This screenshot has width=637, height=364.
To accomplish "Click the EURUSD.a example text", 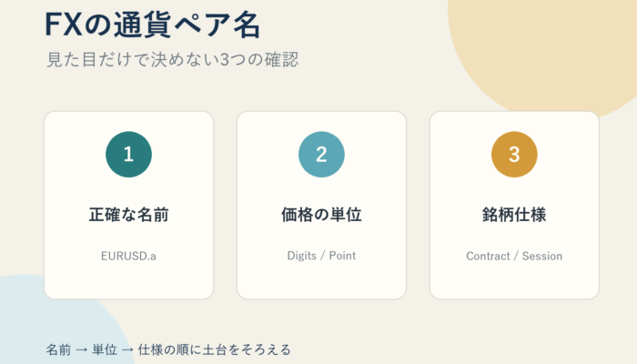I will pos(128,256).
